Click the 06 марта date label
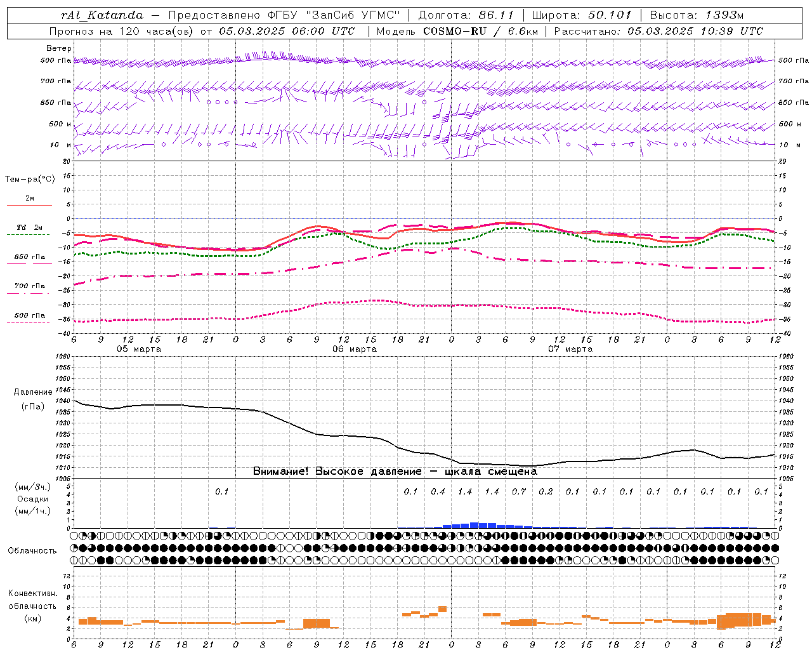This screenshot has width=812, height=650. pyautogui.click(x=355, y=349)
